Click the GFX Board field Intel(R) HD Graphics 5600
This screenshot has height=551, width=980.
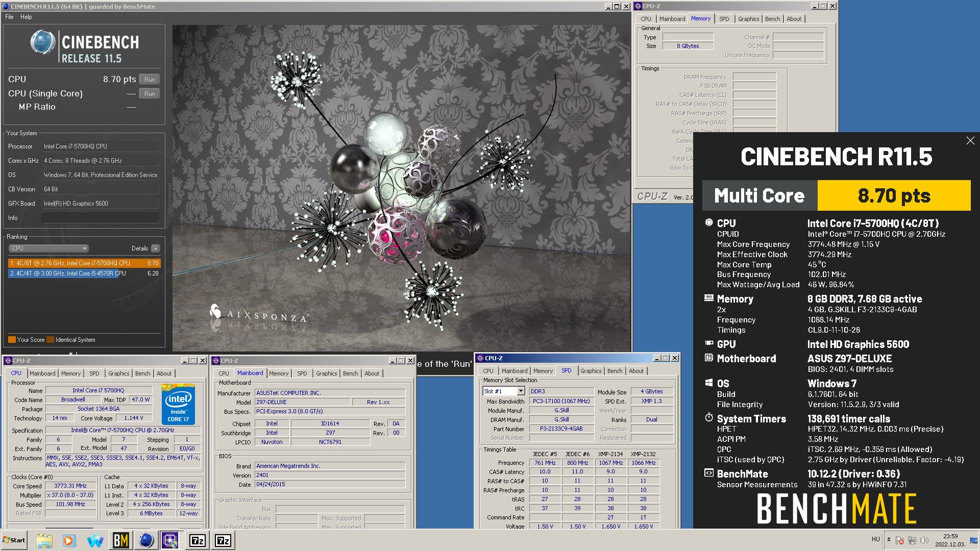(x=101, y=204)
